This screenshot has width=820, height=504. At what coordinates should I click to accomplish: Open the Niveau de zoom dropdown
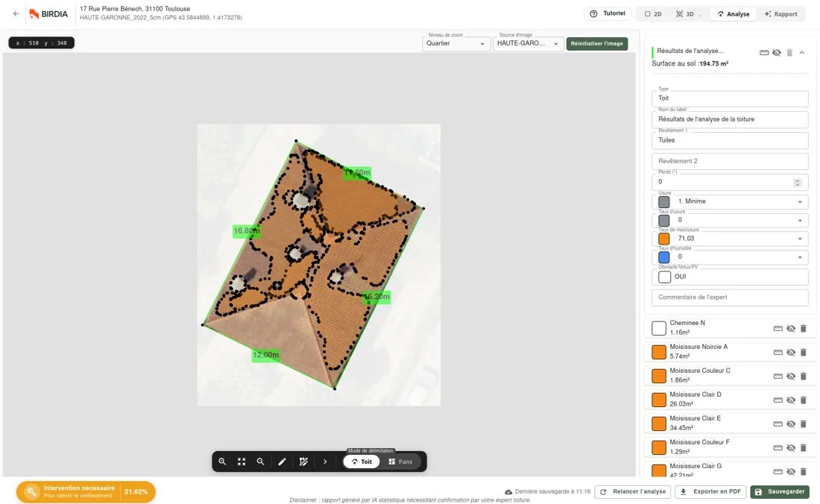tap(455, 43)
